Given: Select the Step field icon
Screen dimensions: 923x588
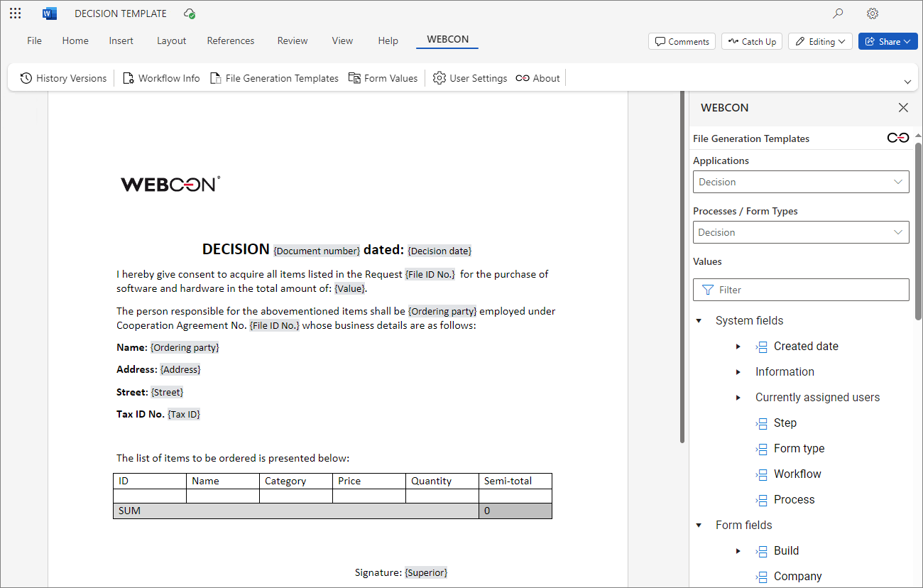Looking at the screenshot, I should point(762,423).
